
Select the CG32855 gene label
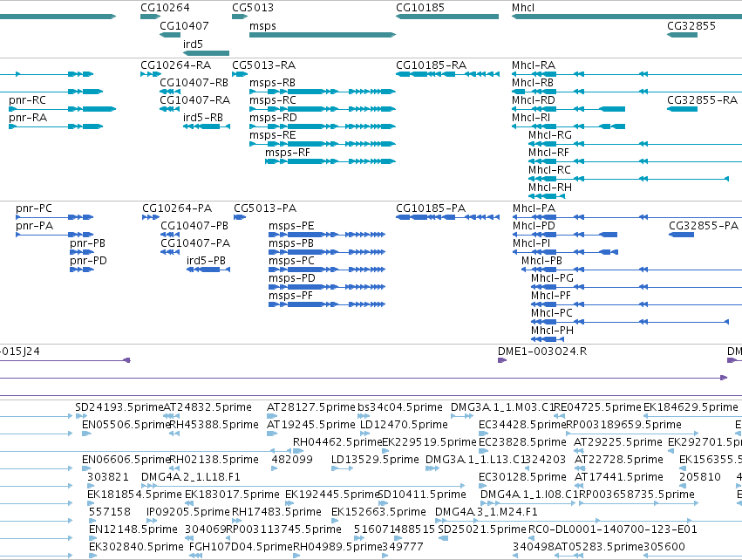[691, 25]
